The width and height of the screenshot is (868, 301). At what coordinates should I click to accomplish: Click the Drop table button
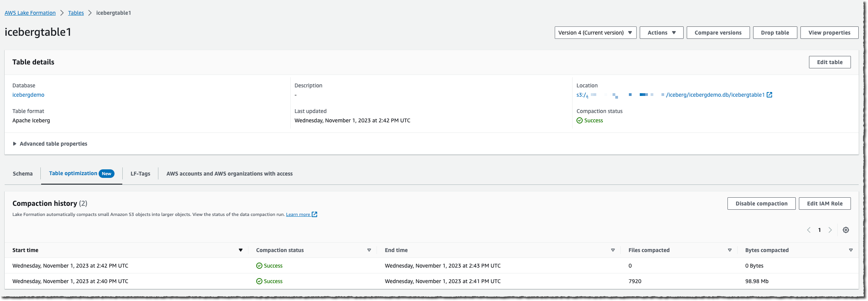pos(775,33)
